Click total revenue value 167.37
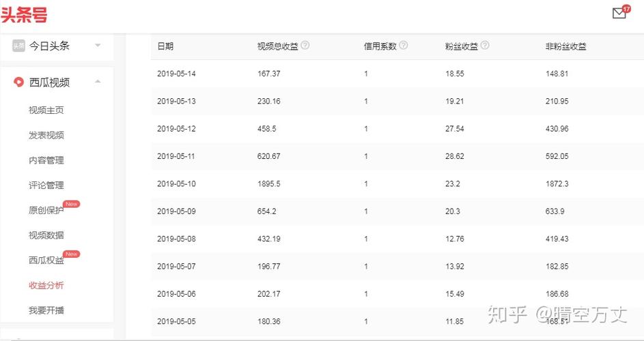The width and height of the screenshot is (644, 341). coord(269,74)
